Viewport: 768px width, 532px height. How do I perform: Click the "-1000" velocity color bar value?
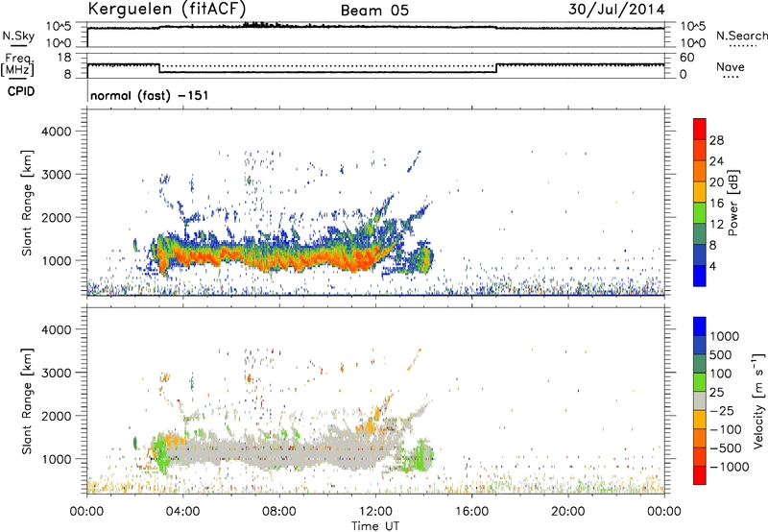click(x=730, y=467)
